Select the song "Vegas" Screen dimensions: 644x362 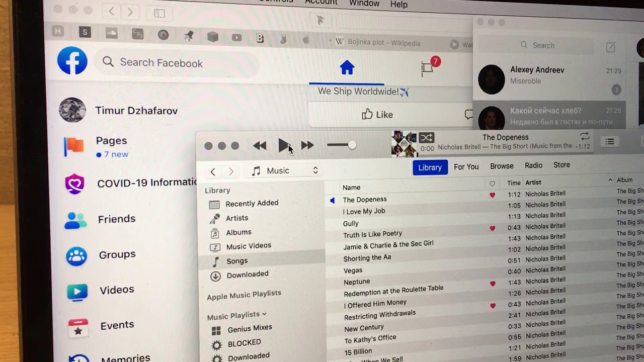coord(353,270)
